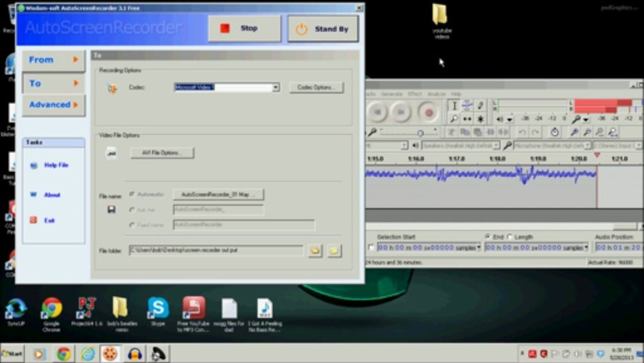Click the first folder browse icon by File folder
644x363 pixels.
point(315,250)
